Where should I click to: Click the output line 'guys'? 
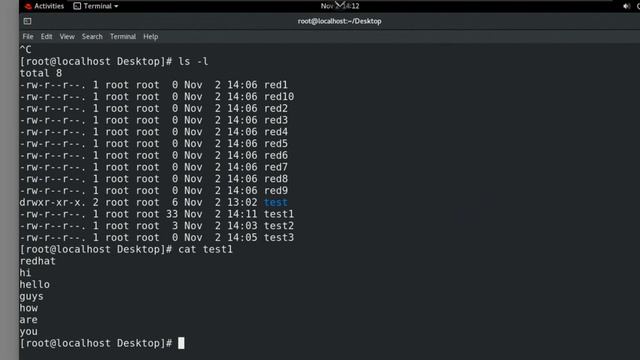point(31,297)
